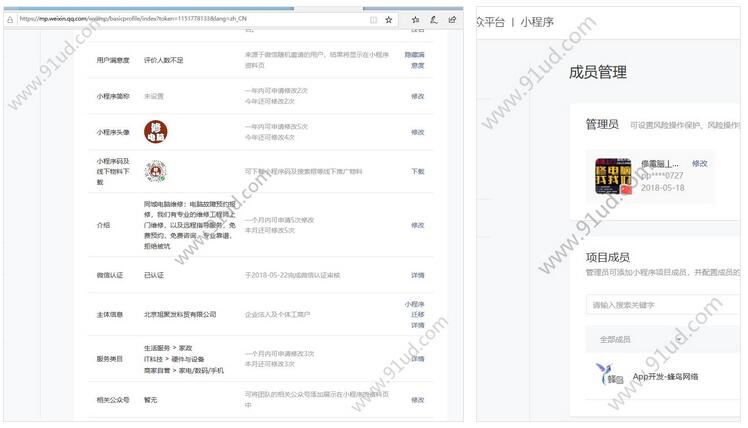Click the share icon in browser toolbar

[452, 20]
